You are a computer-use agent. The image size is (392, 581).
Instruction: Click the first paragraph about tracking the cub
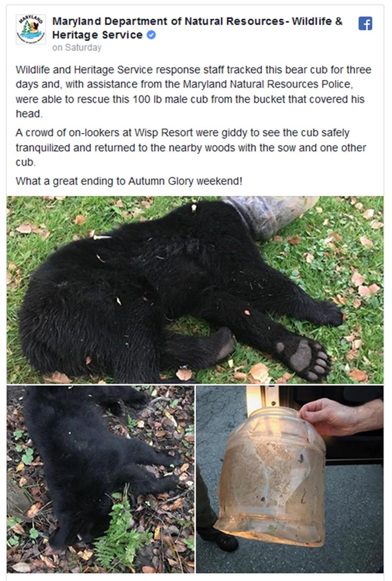tap(193, 92)
